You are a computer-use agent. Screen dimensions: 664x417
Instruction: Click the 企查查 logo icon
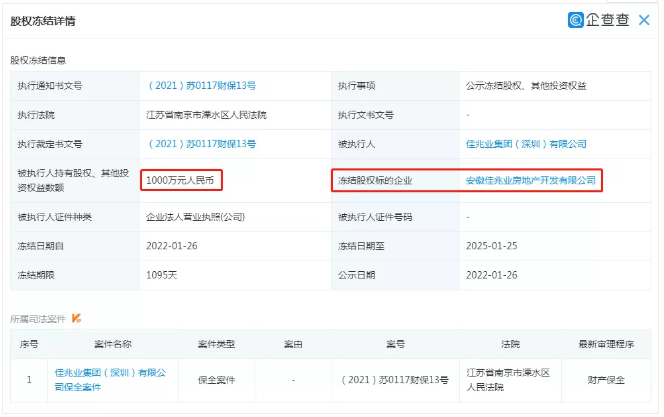tap(575, 20)
